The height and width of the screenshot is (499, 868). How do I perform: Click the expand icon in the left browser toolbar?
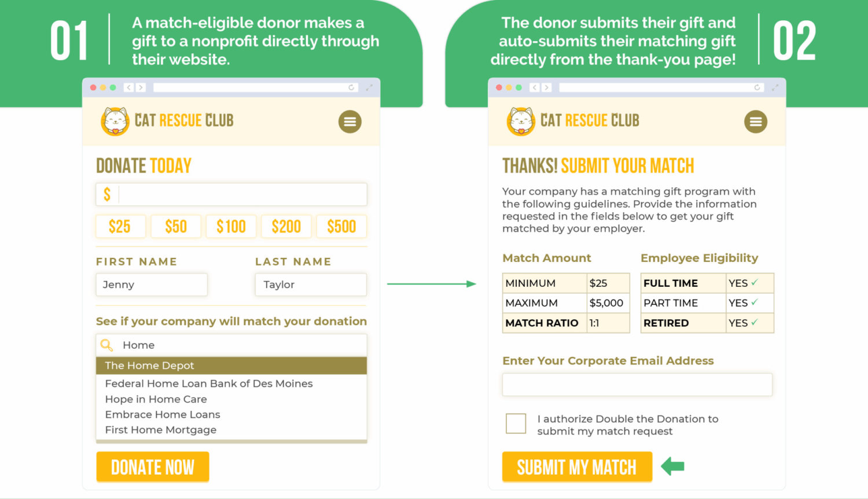(370, 87)
